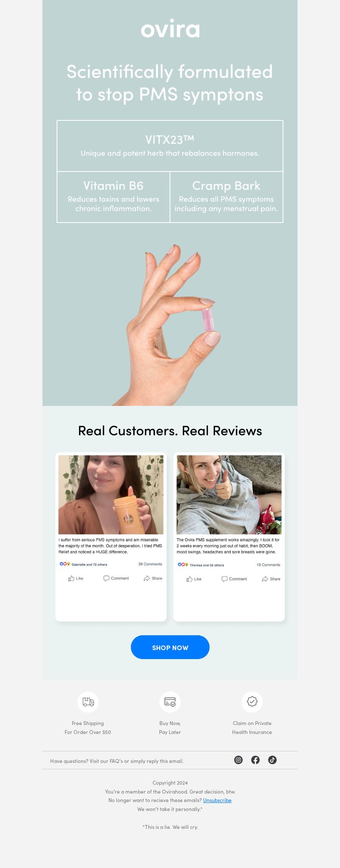Open the thumbs-up woman review photo
The height and width of the screenshot is (868, 340).
point(229,495)
